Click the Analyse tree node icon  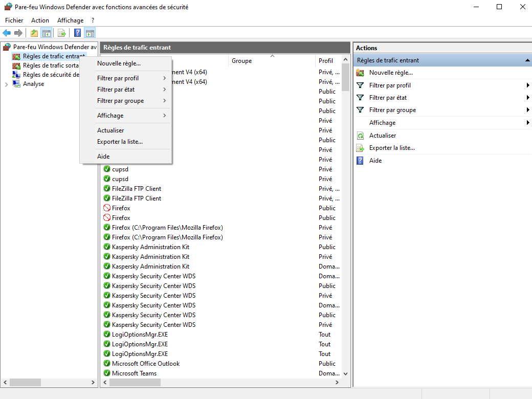coord(16,84)
